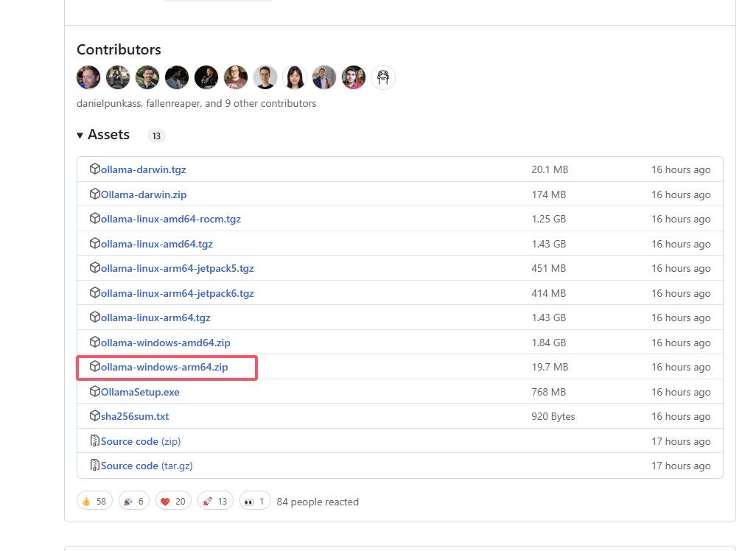The image size is (756, 551).
Task: Click contributors names summary text
Action: [x=196, y=104]
